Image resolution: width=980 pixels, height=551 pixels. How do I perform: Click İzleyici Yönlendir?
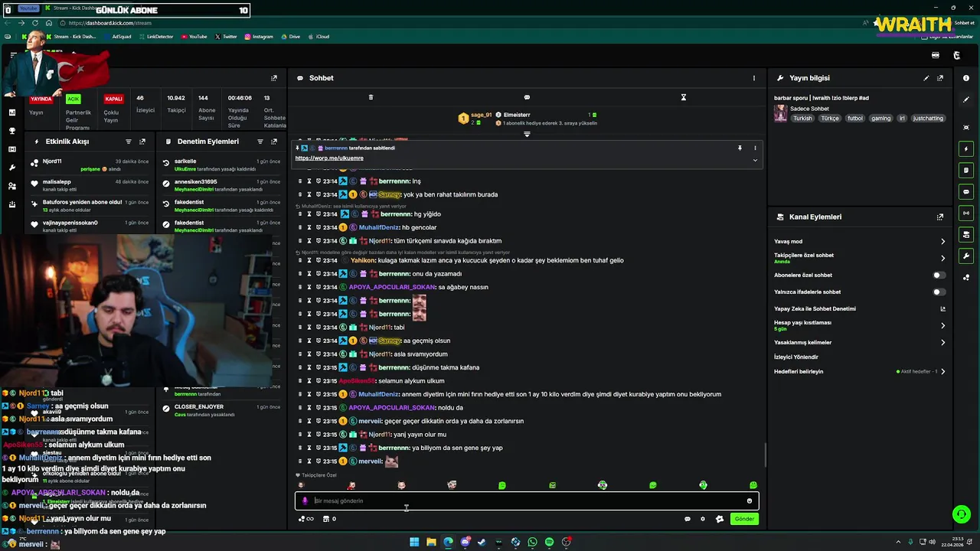pos(795,357)
